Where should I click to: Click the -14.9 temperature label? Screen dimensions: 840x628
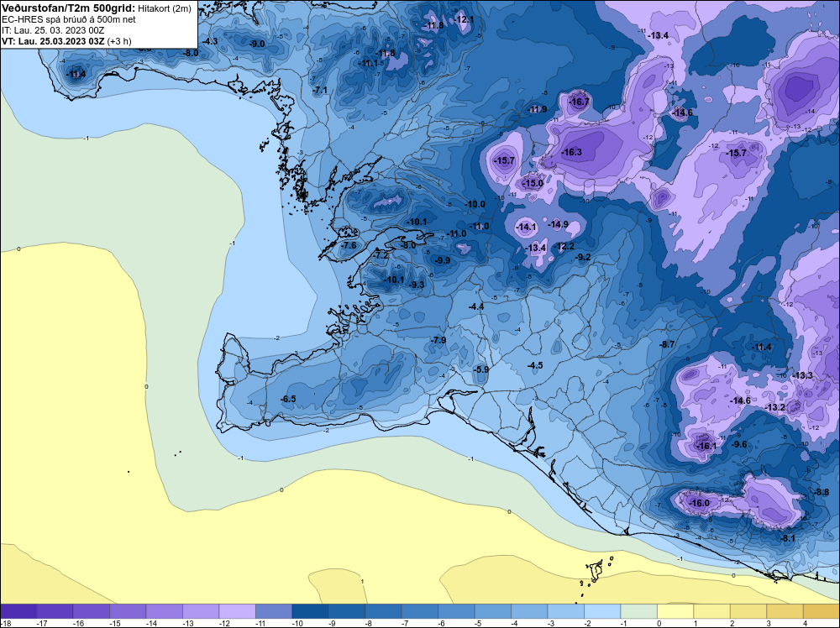click(x=559, y=224)
